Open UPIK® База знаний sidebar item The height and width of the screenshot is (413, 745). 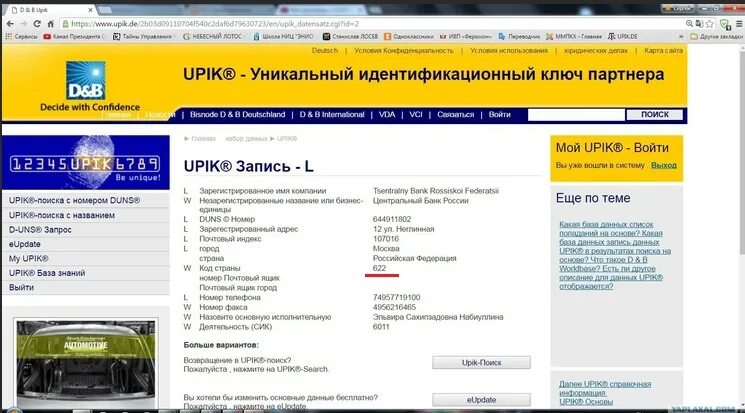[47, 273]
